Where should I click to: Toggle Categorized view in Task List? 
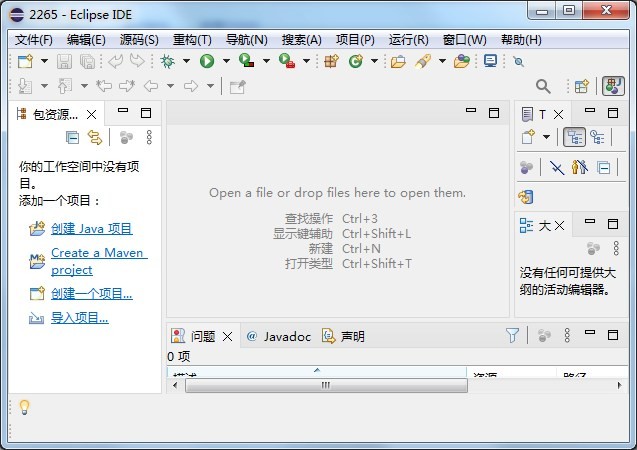[x=574, y=137]
